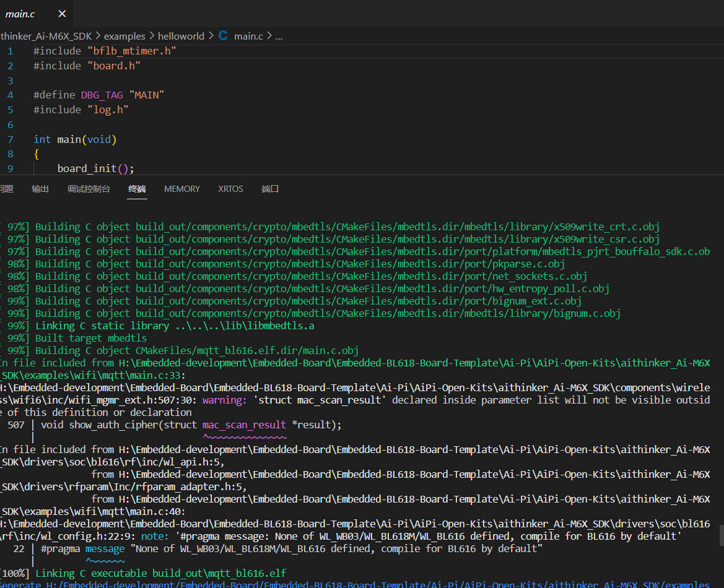Click line number 1 in editor
This screenshot has width=724, height=588.
tap(10, 51)
